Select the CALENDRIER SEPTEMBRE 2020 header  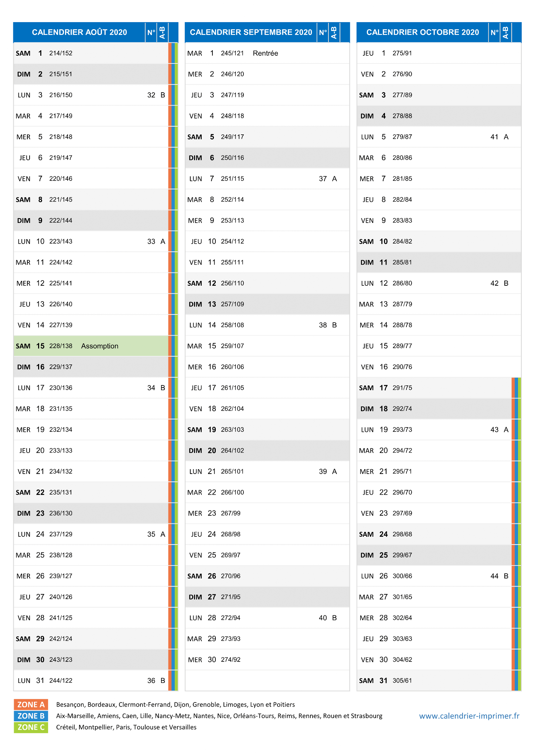[251, 32]
